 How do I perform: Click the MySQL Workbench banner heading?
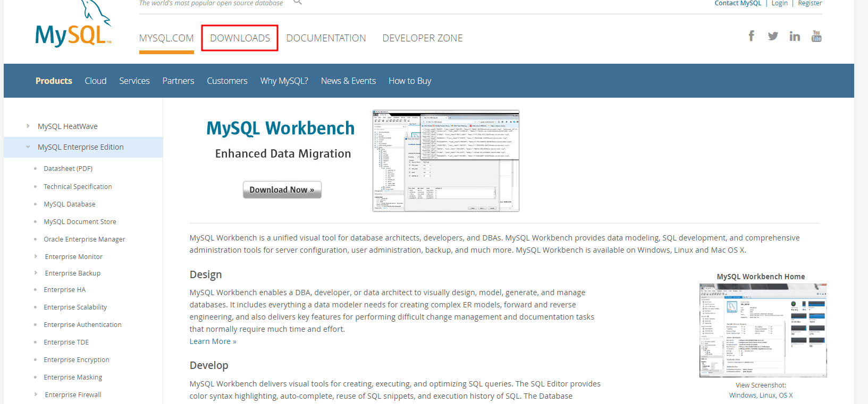pyautogui.click(x=281, y=128)
